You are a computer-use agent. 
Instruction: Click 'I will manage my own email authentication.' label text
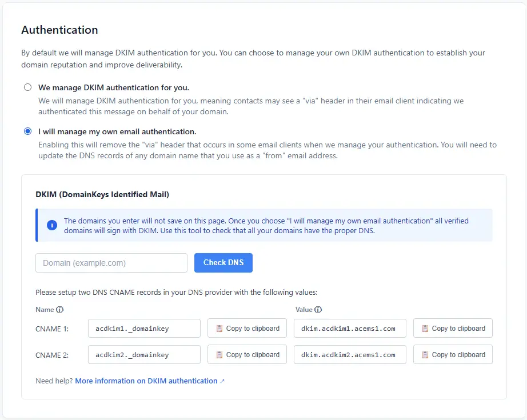(x=117, y=131)
